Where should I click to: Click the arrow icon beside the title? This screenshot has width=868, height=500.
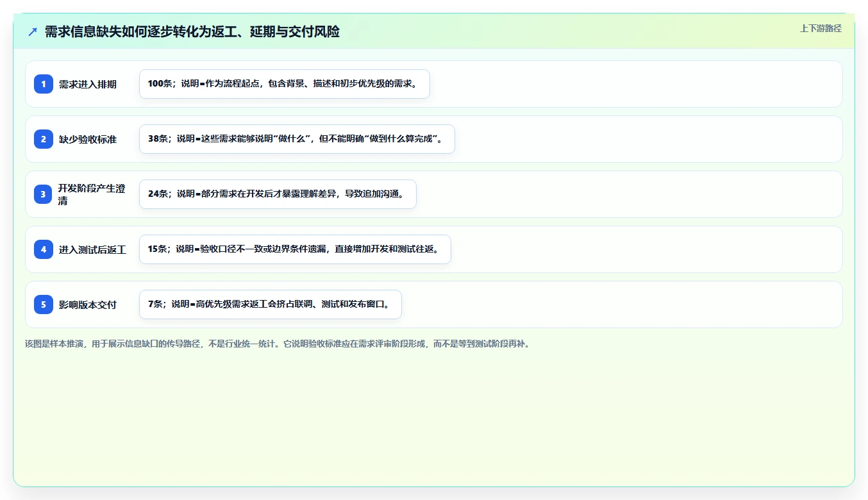point(32,31)
